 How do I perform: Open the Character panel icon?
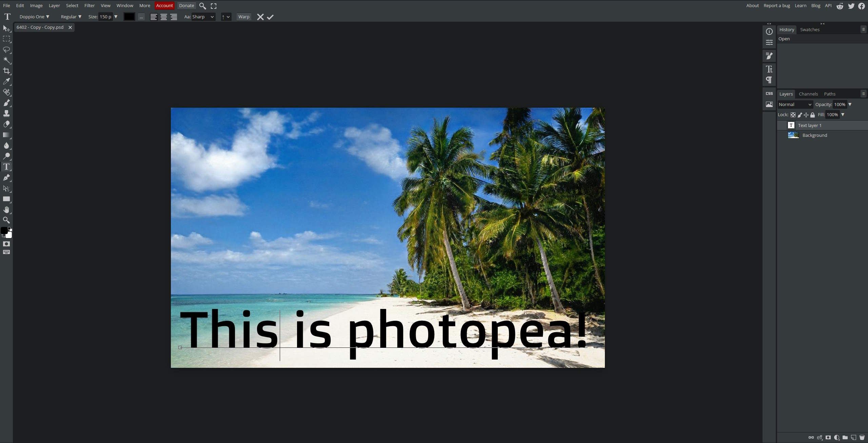(769, 69)
